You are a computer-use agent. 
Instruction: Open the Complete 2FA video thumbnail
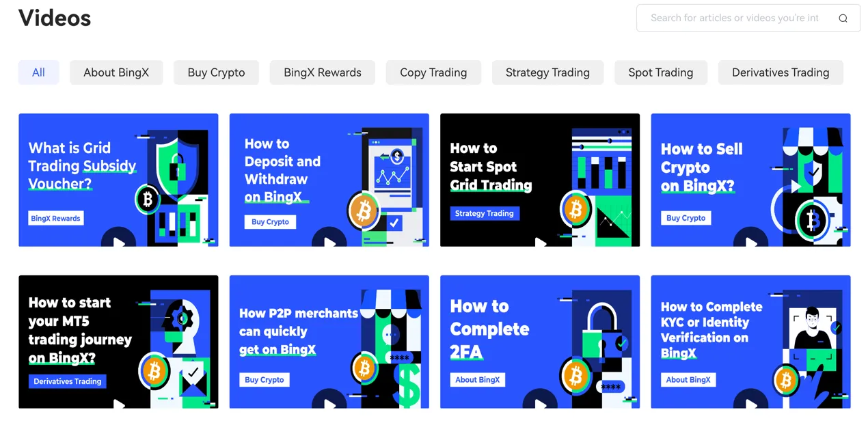pos(540,342)
